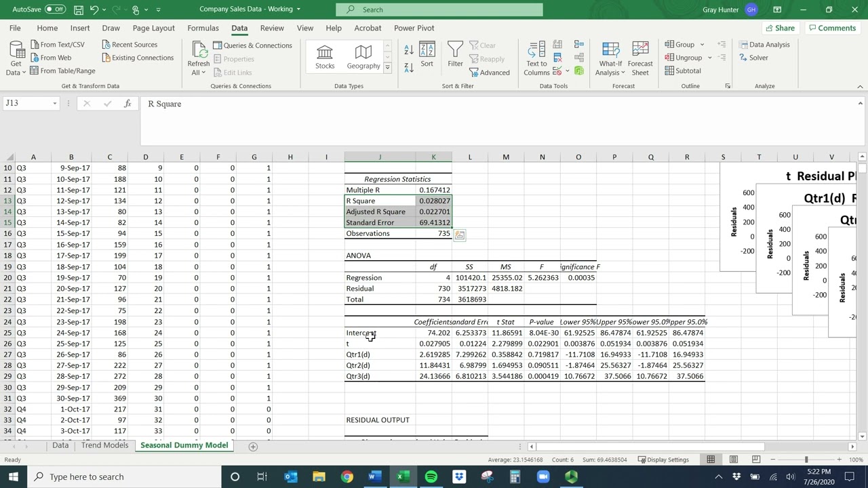The image size is (868, 488).
Task: Sort A to Z ascending
Action: [409, 50]
